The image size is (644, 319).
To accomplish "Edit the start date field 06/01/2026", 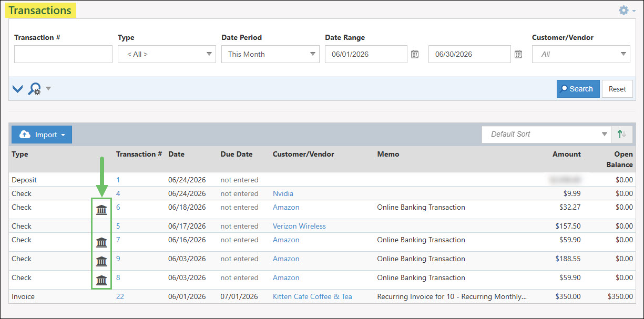I will [366, 54].
